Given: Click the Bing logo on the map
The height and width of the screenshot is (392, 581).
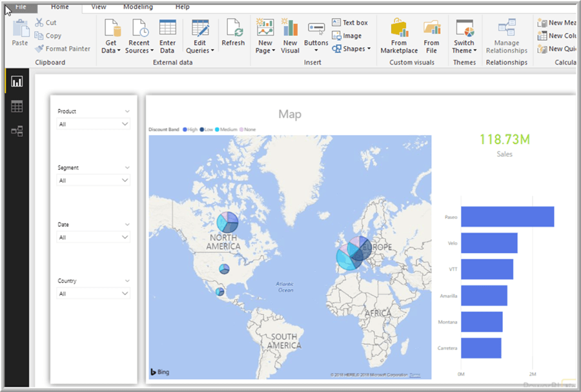Looking at the screenshot, I should (x=159, y=371).
